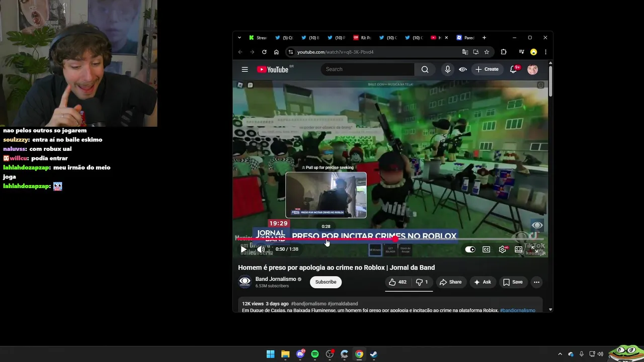
Task: Open the tab search dropdown arrow
Action: point(239,38)
